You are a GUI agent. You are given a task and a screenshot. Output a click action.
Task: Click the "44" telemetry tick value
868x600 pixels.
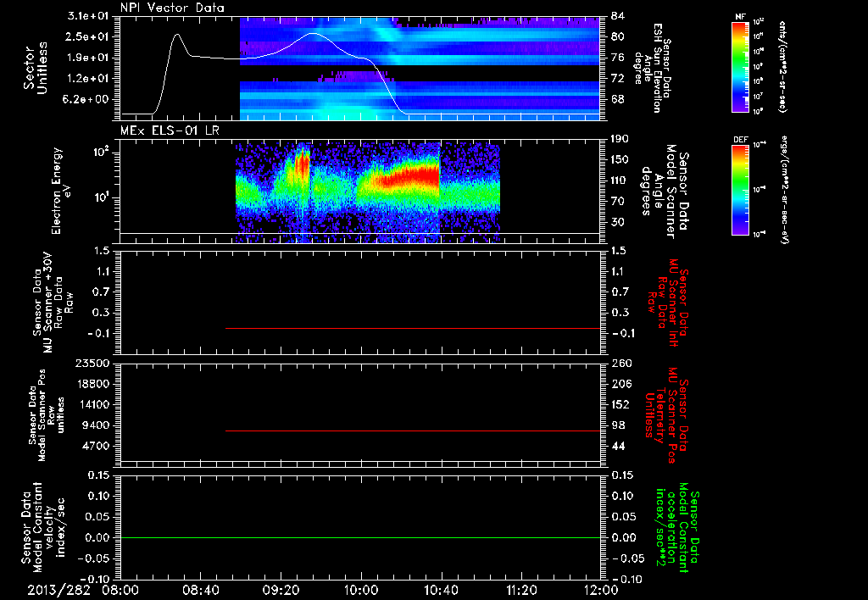coord(618,446)
